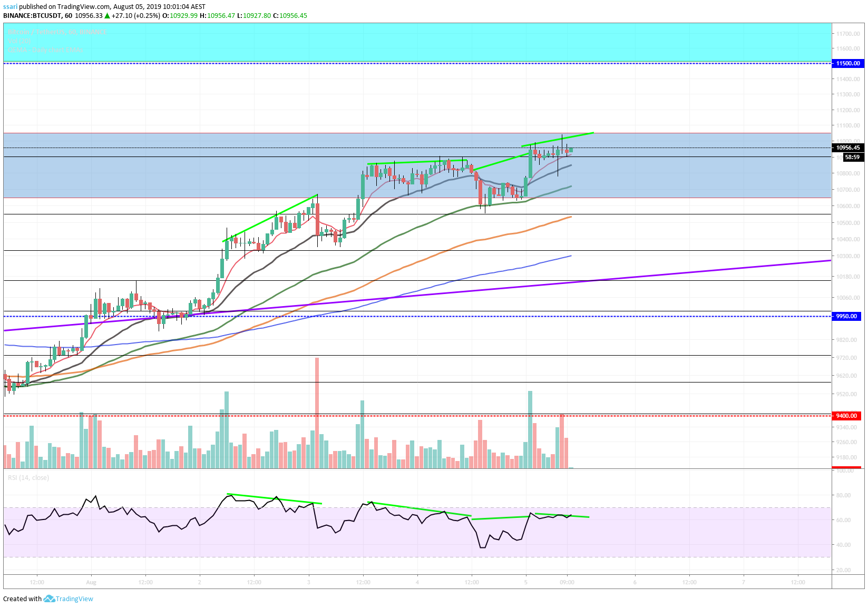Click the 'Vol (20)' indicator legend
Screen dimensions: 868x608
(19, 41)
